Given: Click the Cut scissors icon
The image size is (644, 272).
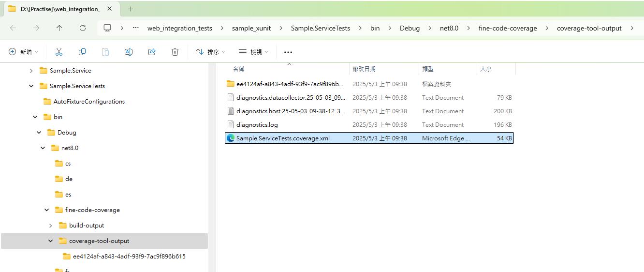Looking at the screenshot, I should point(59,52).
